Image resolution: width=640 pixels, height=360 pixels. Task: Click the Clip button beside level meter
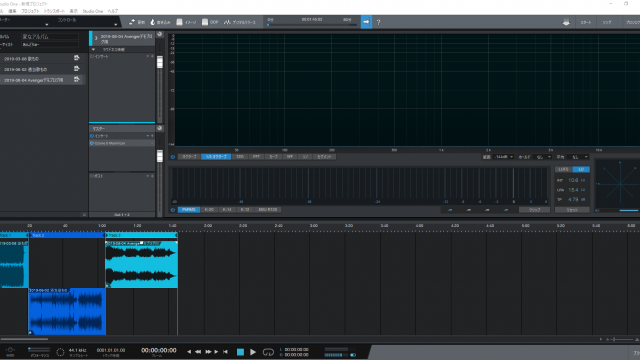pyautogui.click(x=534, y=210)
